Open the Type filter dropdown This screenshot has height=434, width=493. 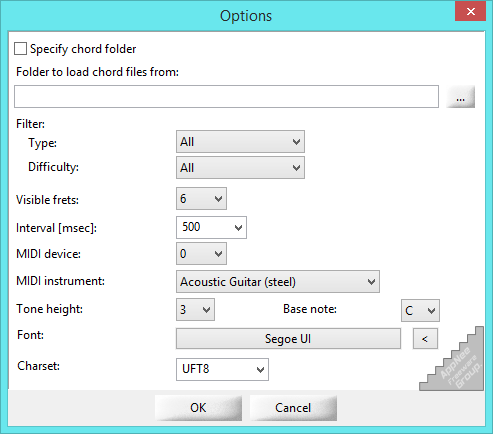pos(240,142)
